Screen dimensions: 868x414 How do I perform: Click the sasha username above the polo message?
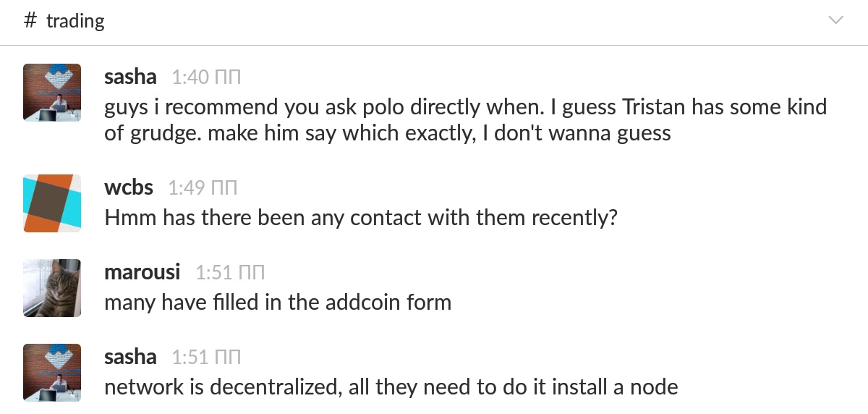[130, 76]
